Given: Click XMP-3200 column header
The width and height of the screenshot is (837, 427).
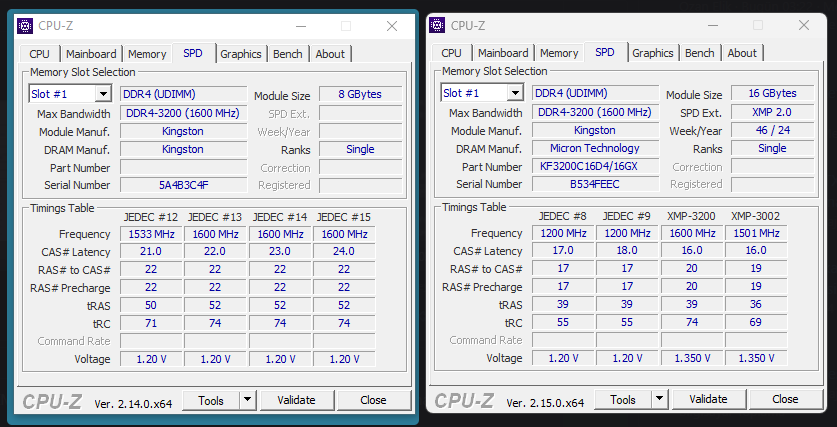Looking at the screenshot, I should (x=692, y=216).
